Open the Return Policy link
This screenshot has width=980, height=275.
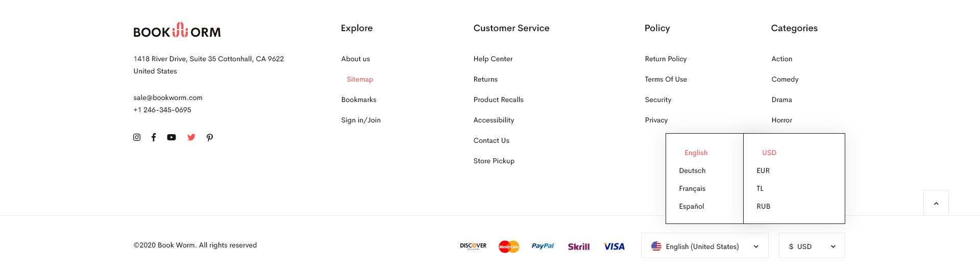pos(666,59)
